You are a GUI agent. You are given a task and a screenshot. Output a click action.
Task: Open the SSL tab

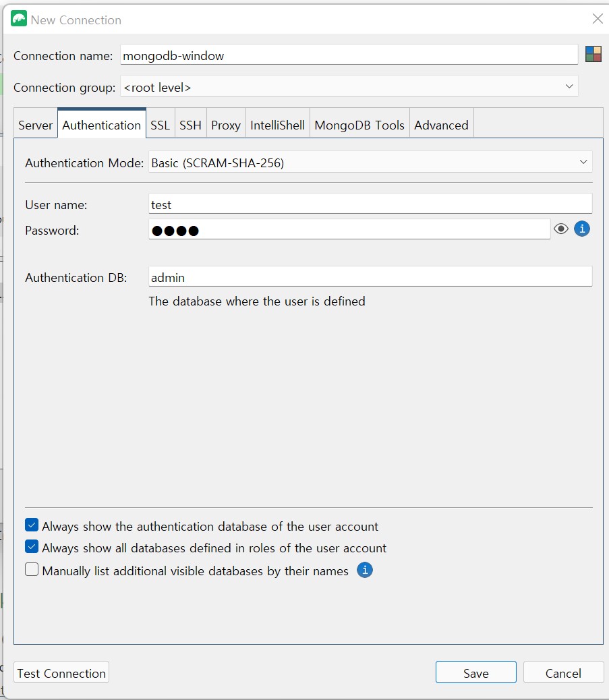161,125
